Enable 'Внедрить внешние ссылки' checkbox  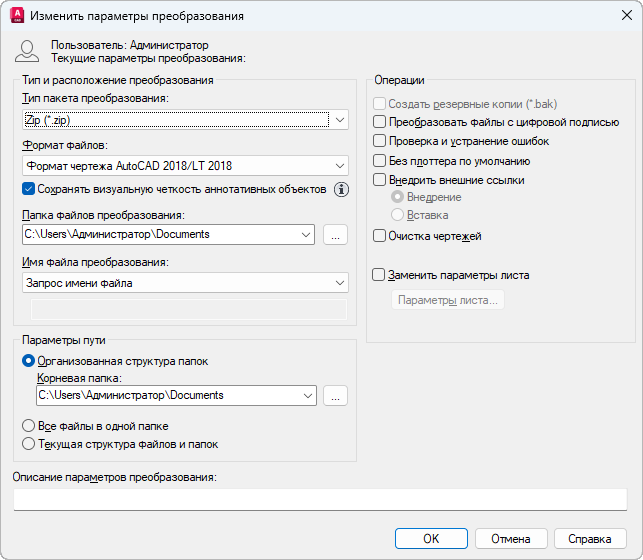point(379,180)
